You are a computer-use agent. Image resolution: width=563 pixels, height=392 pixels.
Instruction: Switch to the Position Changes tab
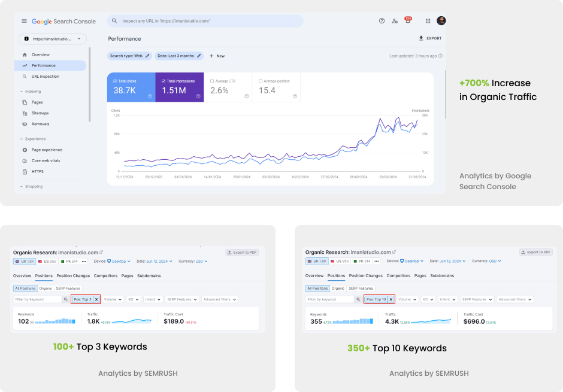tap(73, 276)
